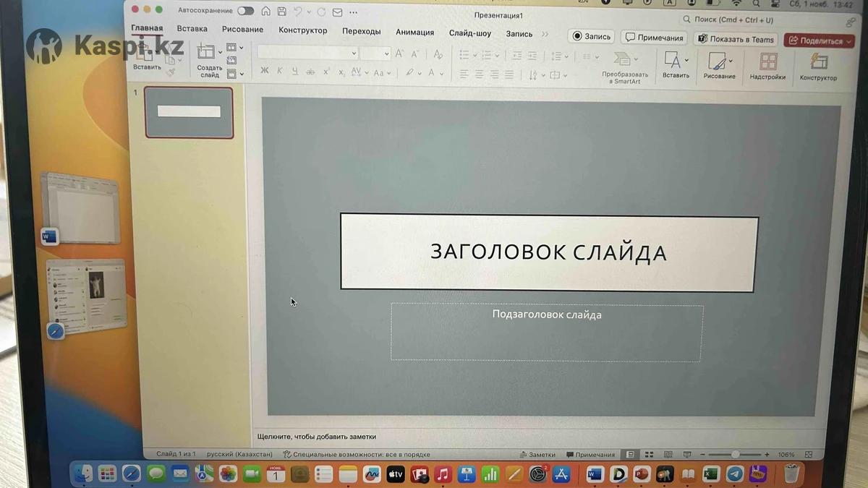Open Safari from the Dock
The width and height of the screenshot is (868, 488).
(131, 474)
